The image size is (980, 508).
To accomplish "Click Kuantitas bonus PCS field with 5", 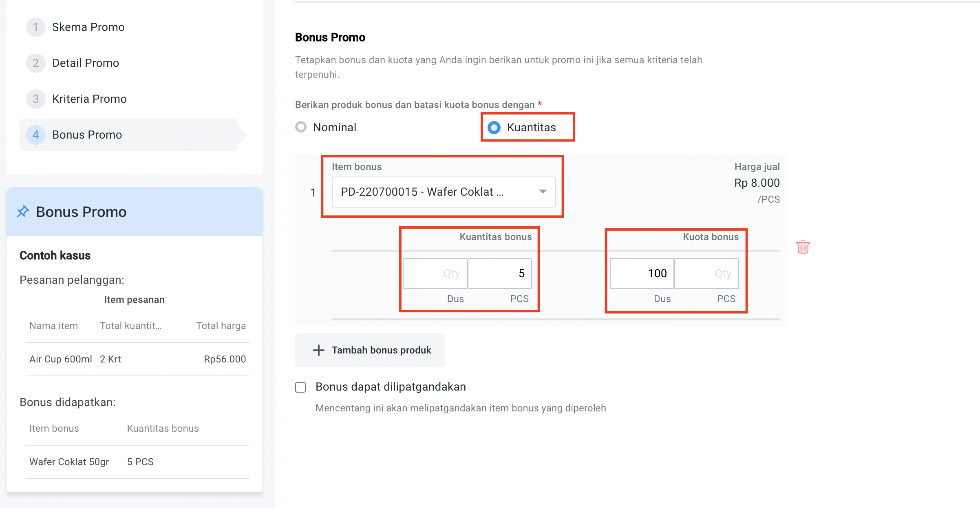I will click(x=500, y=274).
